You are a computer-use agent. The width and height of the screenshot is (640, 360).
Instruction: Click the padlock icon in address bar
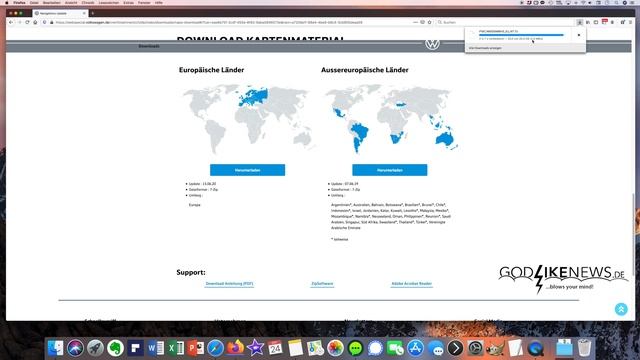(52, 22)
